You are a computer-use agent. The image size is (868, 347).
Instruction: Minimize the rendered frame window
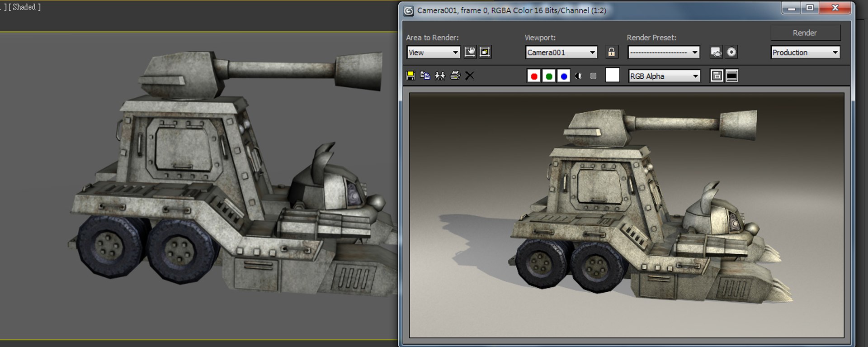[x=792, y=8]
